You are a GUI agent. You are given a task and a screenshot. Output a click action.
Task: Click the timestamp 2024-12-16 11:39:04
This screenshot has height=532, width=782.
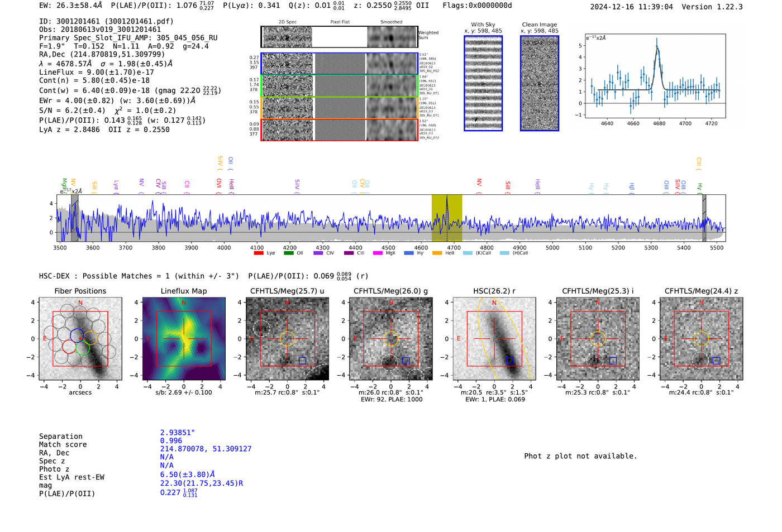point(632,7)
